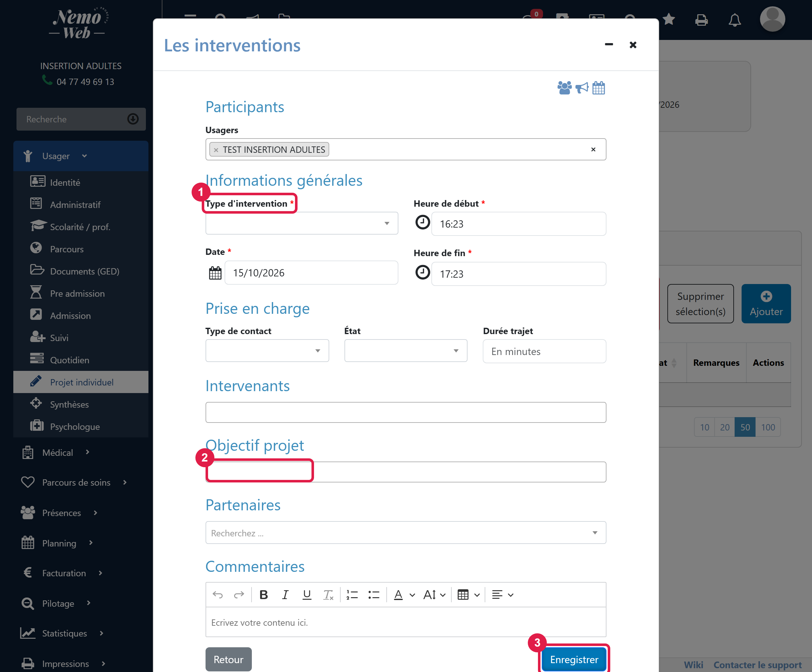Undo last edit in comments editor
This screenshot has height=672, width=812.
coord(218,595)
